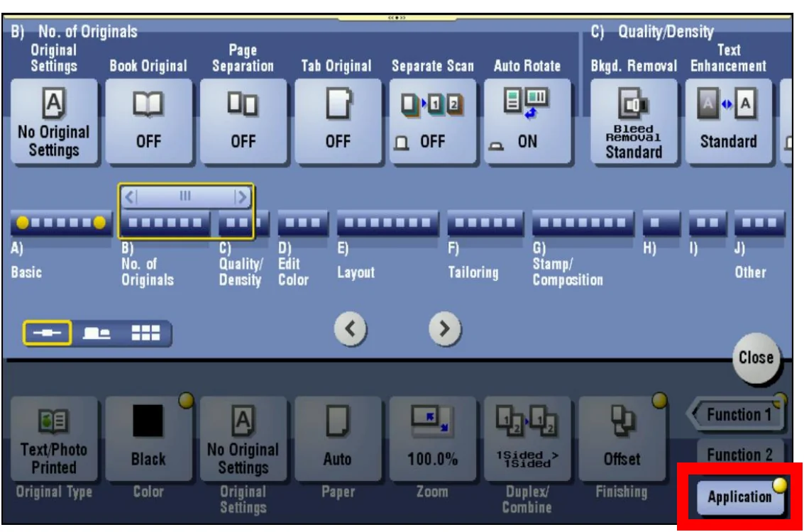Toggle Auto Rotate ON button
This screenshot has width=804, height=532.
tap(527, 121)
